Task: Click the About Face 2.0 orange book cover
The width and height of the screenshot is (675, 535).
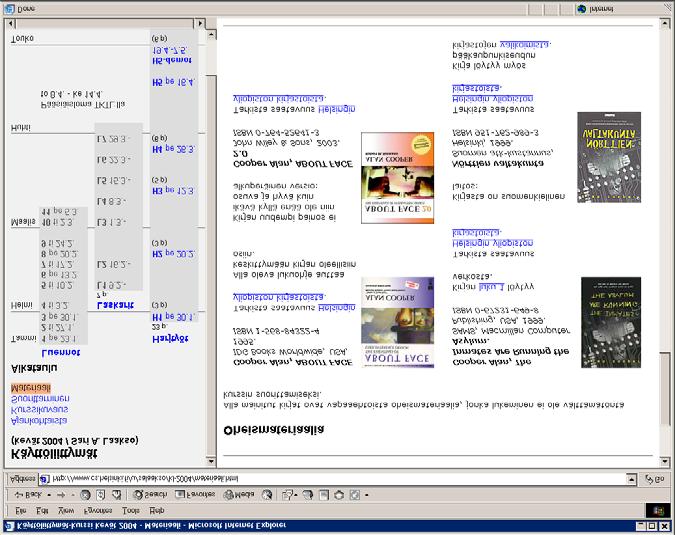Action: [x=397, y=178]
